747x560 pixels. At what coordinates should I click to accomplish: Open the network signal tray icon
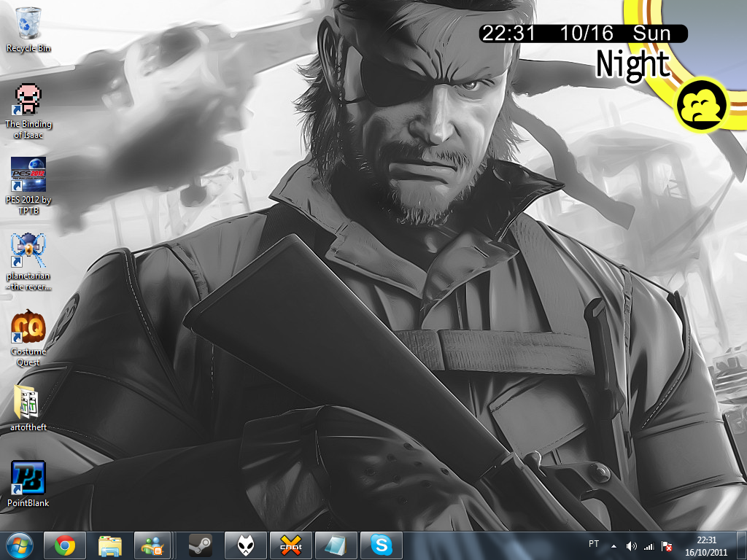[649, 547]
